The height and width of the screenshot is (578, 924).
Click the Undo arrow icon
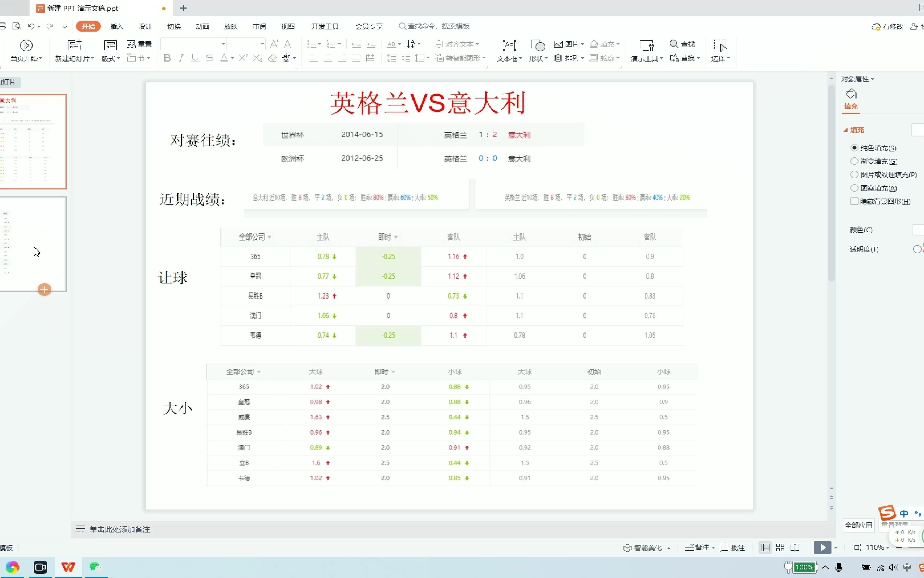point(31,26)
